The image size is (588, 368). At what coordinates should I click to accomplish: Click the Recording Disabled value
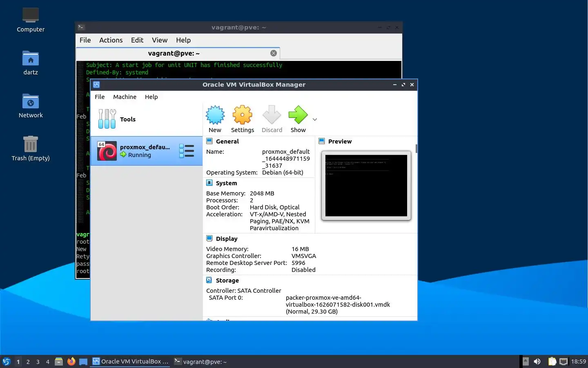(303, 269)
